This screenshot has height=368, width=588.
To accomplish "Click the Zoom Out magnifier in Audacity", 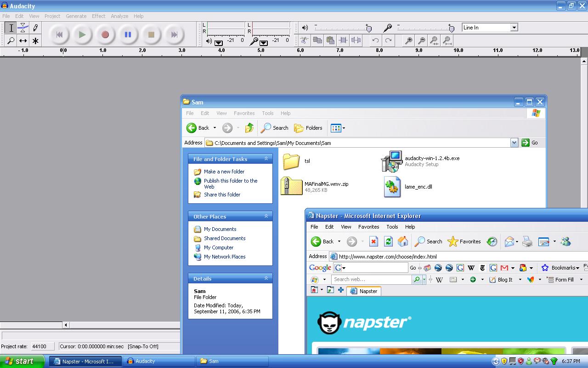I will coord(421,40).
